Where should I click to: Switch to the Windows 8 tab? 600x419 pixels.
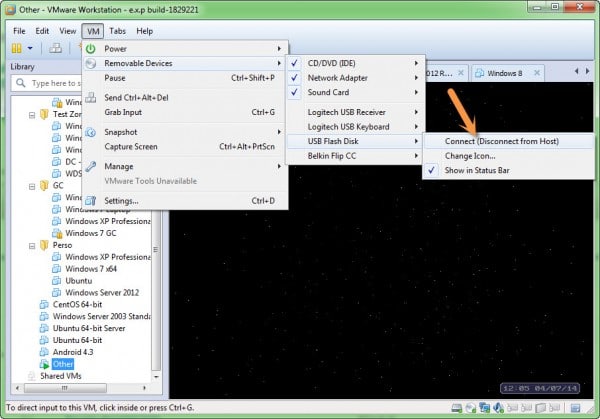(x=504, y=73)
